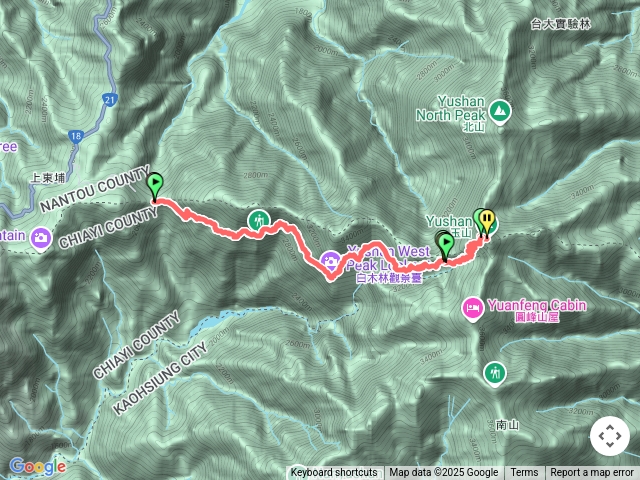Toggle fullscreen map view button
The image size is (640, 480).
610,436
